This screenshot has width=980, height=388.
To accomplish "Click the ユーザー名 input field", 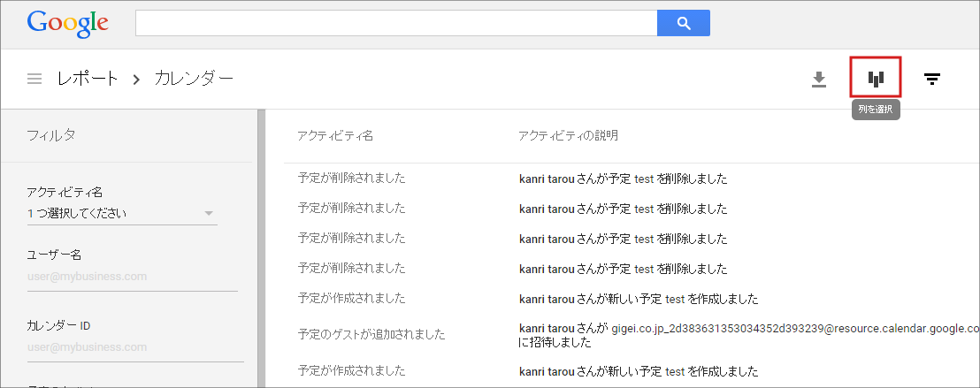I will click(133, 277).
